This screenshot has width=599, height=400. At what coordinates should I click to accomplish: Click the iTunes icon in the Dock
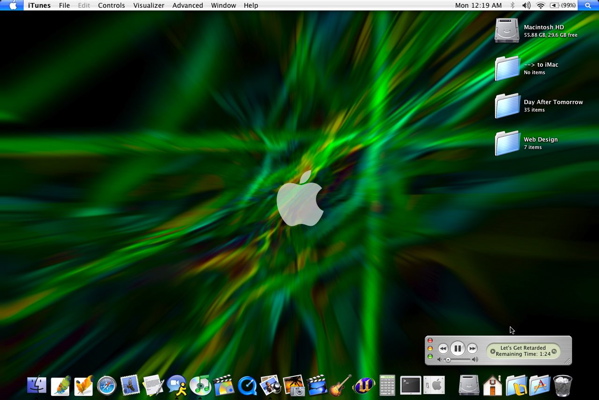click(200, 385)
